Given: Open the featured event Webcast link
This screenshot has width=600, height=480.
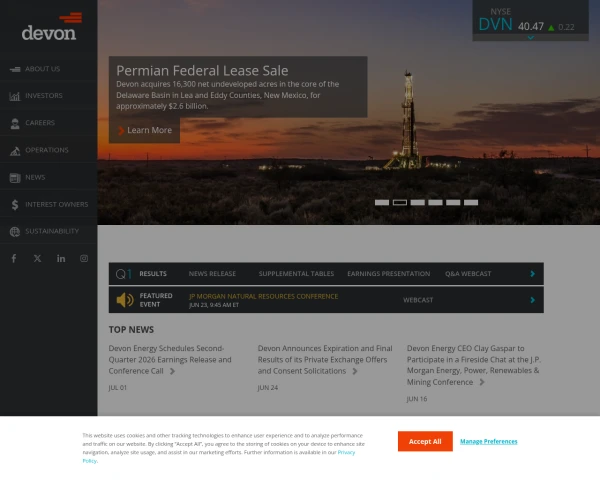Looking at the screenshot, I should (418, 300).
